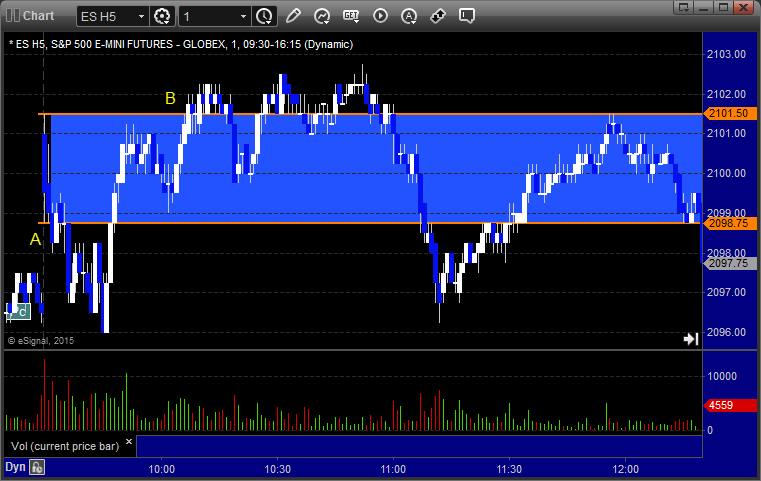The height and width of the screenshot is (481, 761).
Task: Click the scale lock icon beside Dyn
Action: 37,467
